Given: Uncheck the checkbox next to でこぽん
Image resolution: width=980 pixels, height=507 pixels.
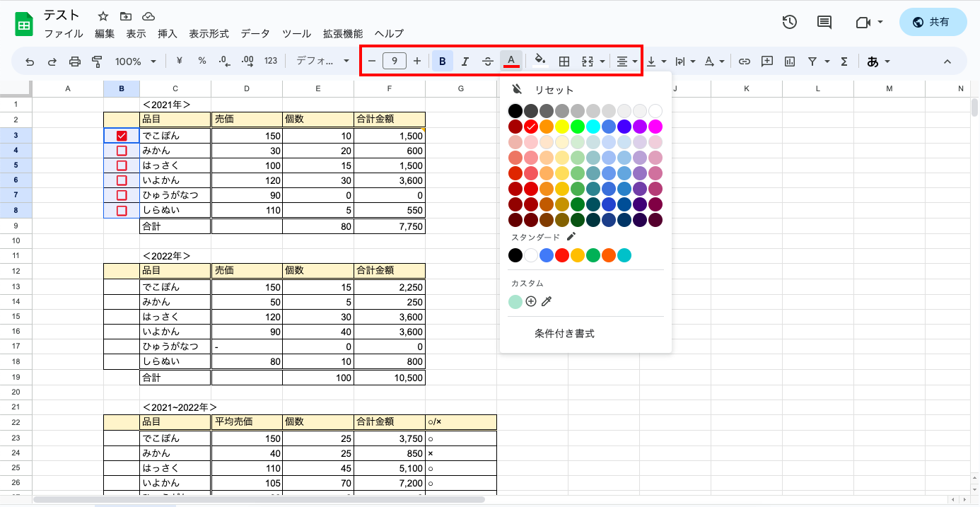Looking at the screenshot, I should 121,136.
